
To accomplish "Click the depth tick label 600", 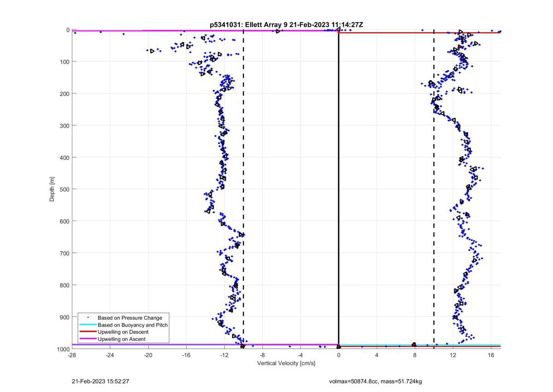I will click(x=65, y=221).
